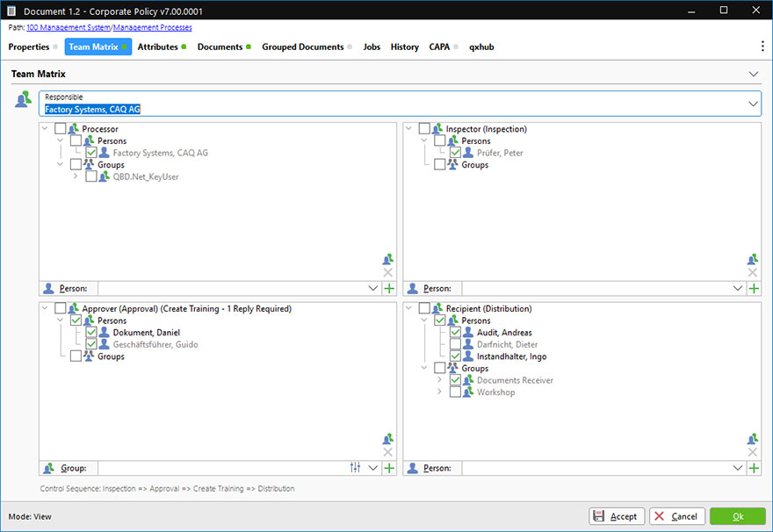The height and width of the screenshot is (532, 773).
Task: Click the team icon next to the Responsible field
Action: [x=21, y=100]
